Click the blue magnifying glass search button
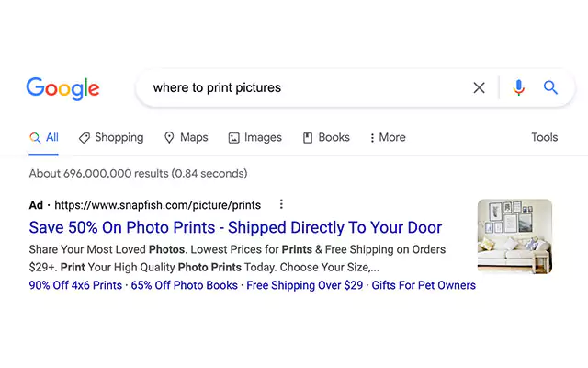 click(x=550, y=88)
